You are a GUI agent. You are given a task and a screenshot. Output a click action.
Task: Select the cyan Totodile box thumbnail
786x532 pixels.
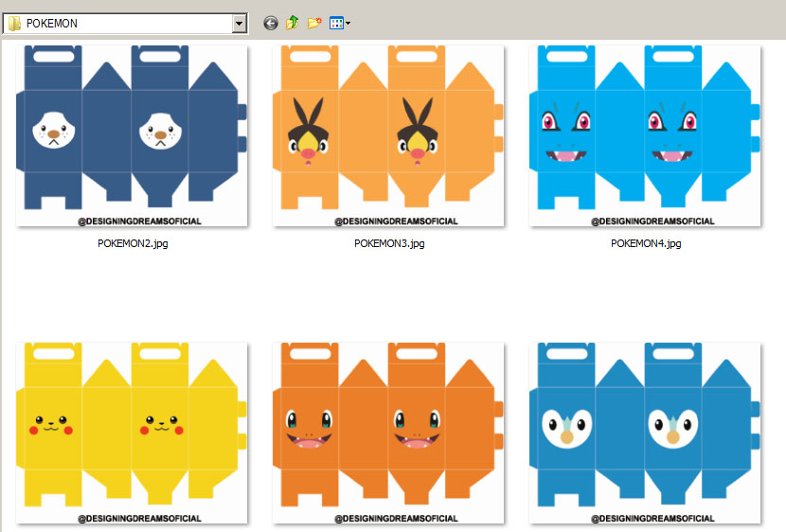click(x=645, y=135)
